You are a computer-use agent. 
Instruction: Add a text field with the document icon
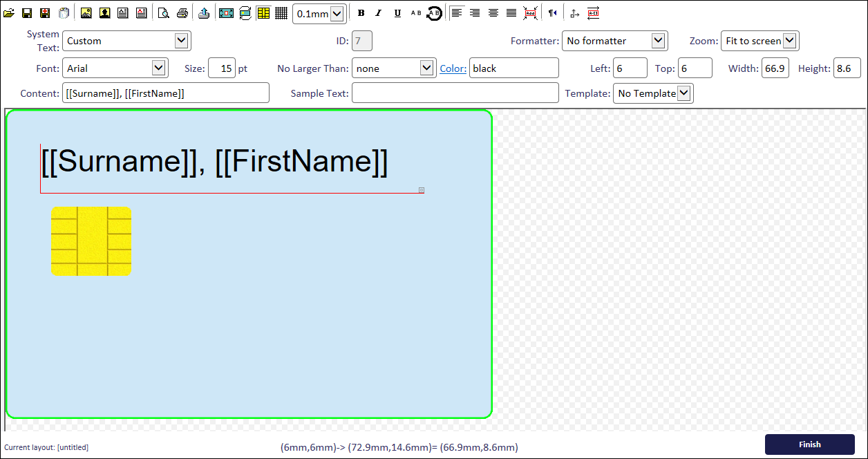122,12
